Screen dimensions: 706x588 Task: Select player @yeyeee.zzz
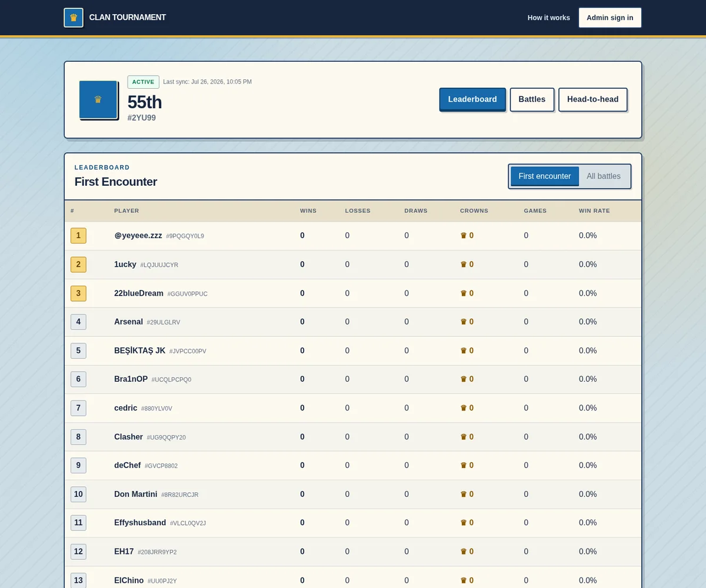[x=138, y=236]
